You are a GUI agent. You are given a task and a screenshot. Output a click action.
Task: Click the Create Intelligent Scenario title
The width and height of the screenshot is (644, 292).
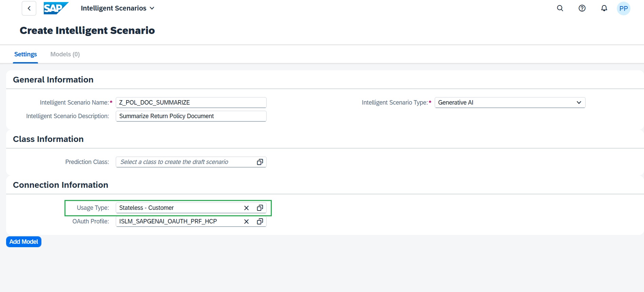point(87,31)
